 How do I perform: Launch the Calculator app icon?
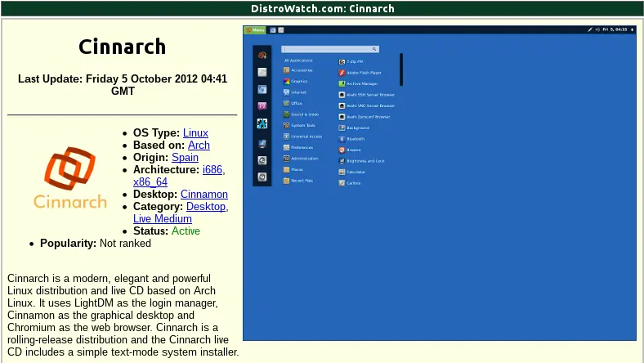pos(342,172)
